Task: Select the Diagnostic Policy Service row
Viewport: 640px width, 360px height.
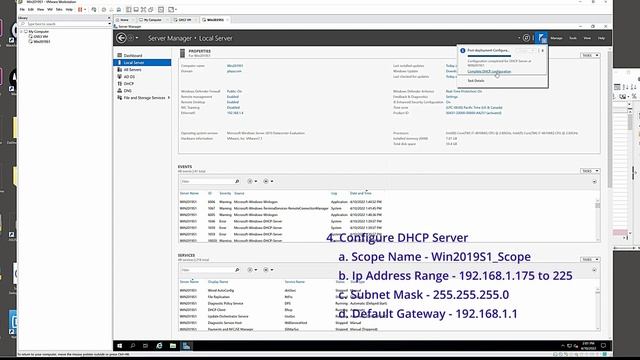Action: 387,303
